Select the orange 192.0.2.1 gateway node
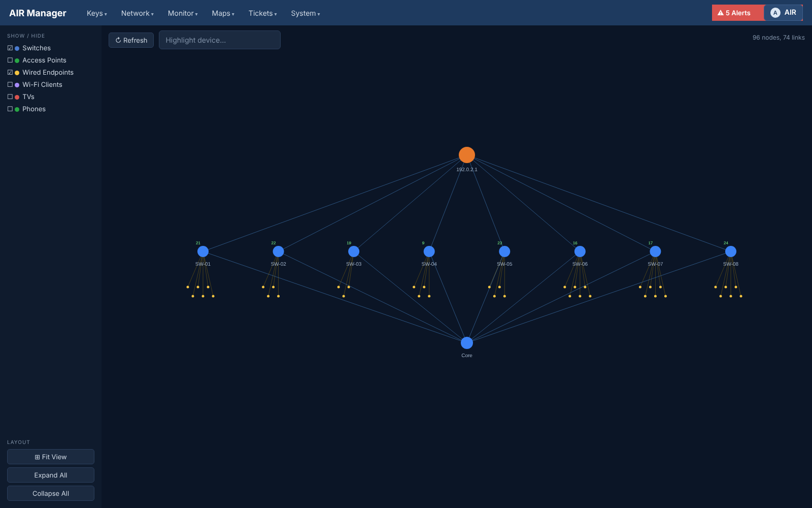The image size is (812, 508). pyautogui.click(x=466, y=155)
